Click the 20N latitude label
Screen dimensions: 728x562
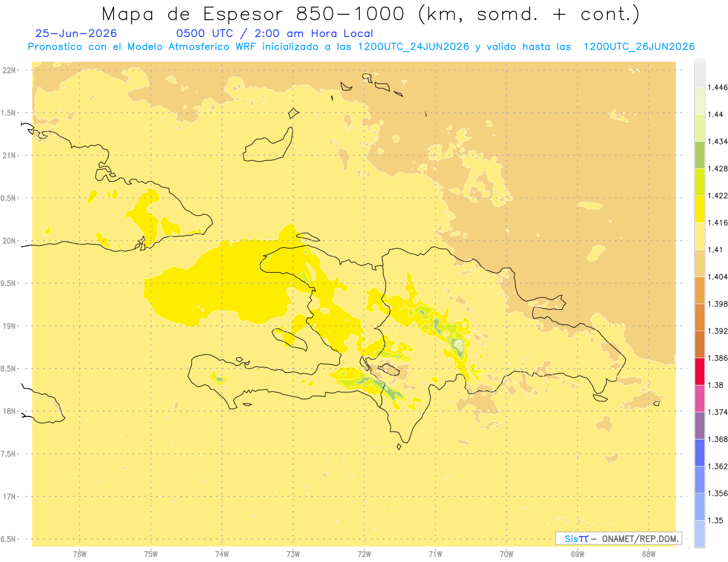pos(10,241)
